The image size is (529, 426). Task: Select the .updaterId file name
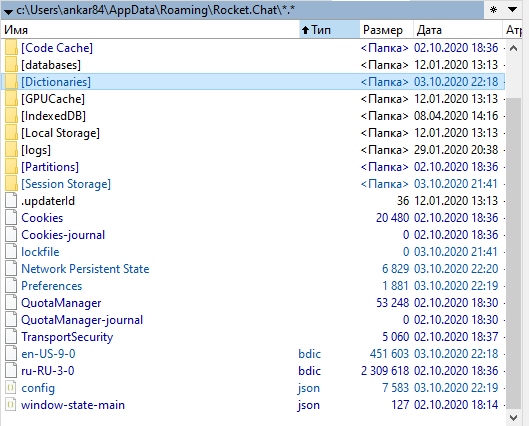[x=48, y=201]
